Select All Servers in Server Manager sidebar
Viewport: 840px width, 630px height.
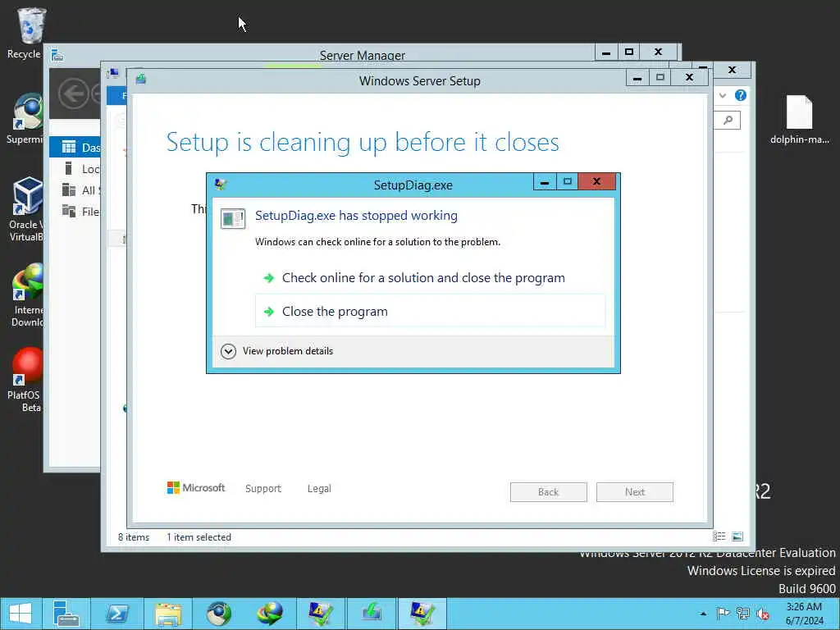[75, 190]
